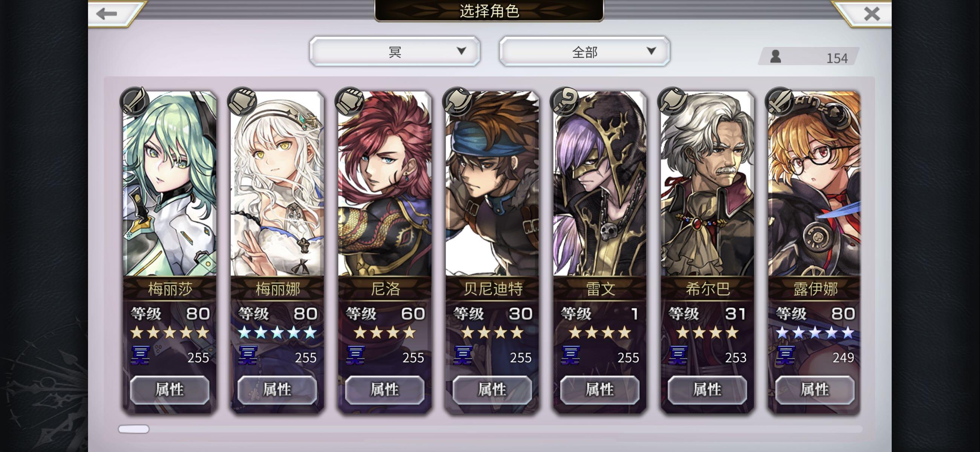Open 属性 for character 梅丽莎
Screen dimensions: 980x452
coord(170,389)
